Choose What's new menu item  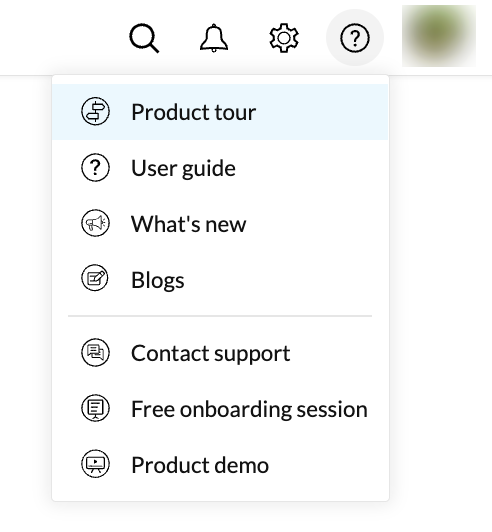coord(189,224)
